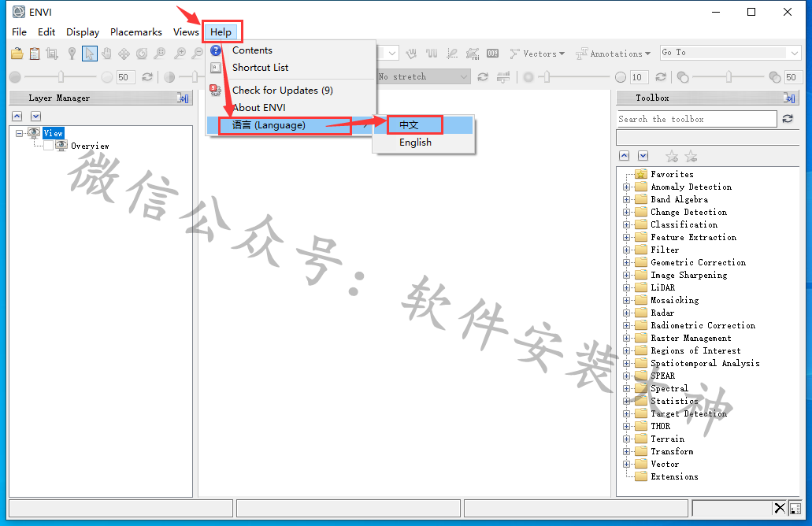Expand the Anomaly Detection folder
The image size is (812, 526).
click(627, 187)
